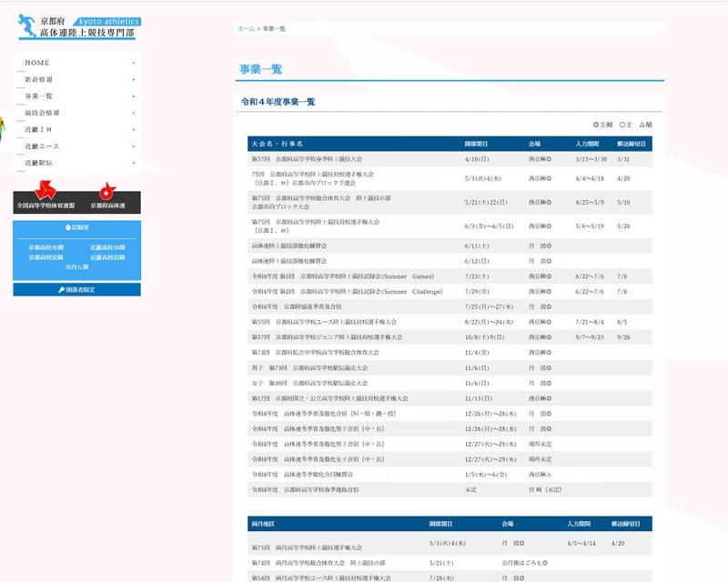Screen dimensions: 728x582
Task: Open the 近畿高校記録 link
Action: [107, 257]
